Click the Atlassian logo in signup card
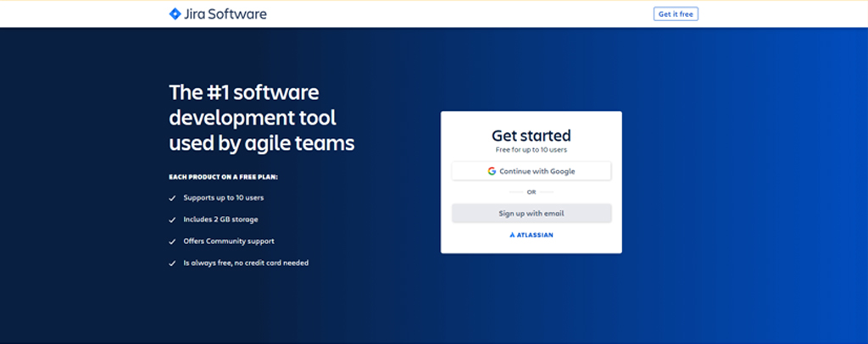Viewport: 868px width, 344px height. 531,235
